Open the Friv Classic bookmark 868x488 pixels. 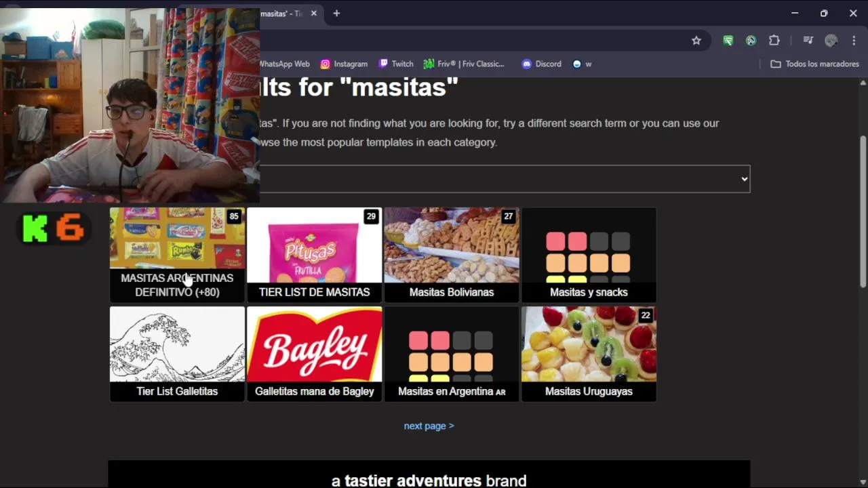(x=465, y=64)
